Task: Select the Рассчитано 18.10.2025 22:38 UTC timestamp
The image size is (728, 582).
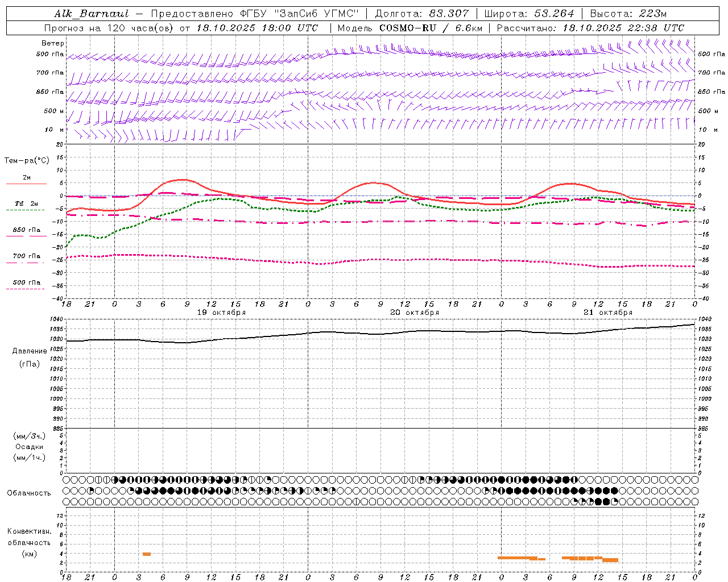Action: click(x=590, y=28)
